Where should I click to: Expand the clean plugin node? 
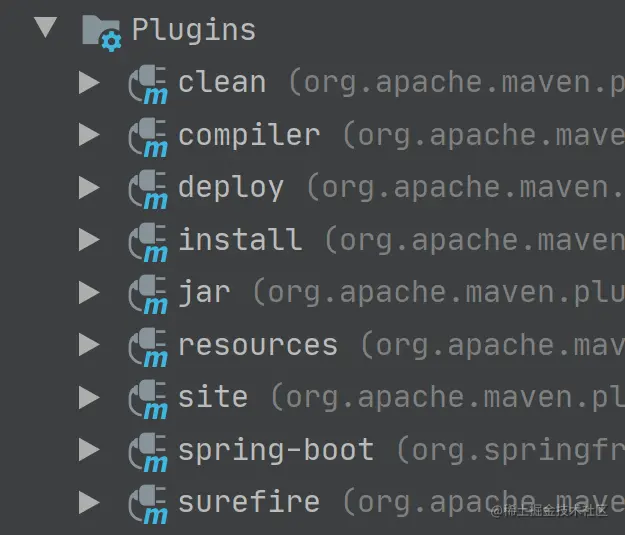89,83
